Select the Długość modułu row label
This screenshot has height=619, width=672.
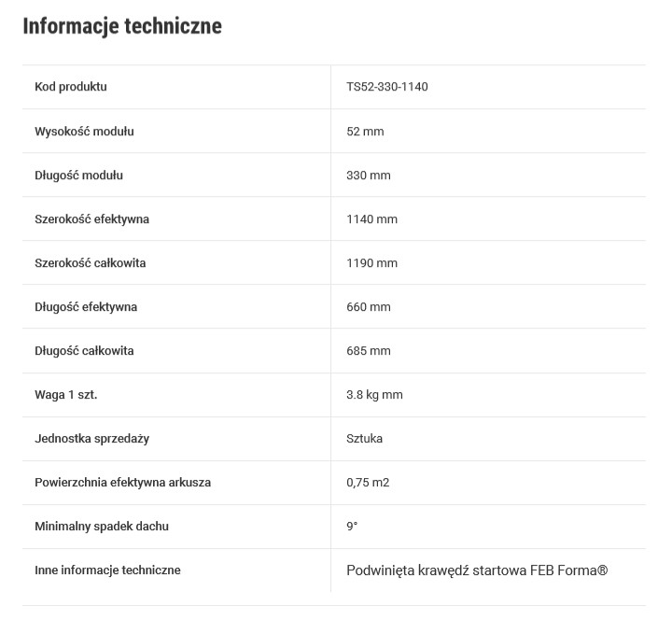78,176
